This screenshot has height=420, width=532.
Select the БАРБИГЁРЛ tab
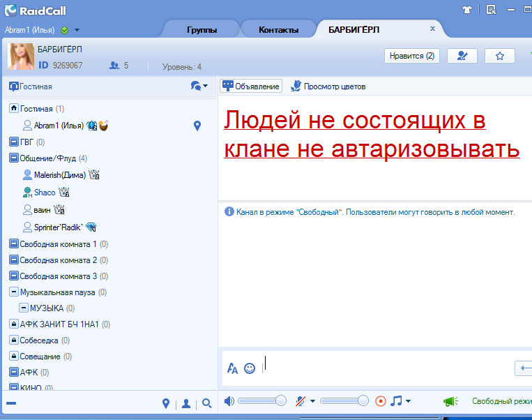point(354,30)
